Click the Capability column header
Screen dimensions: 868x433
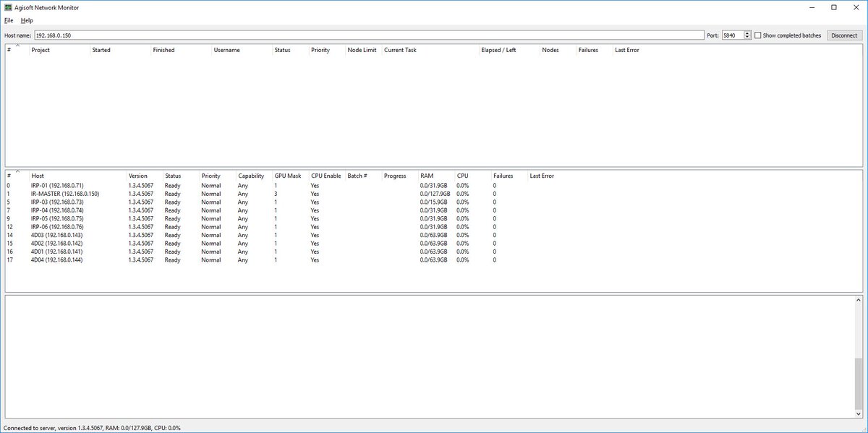point(251,176)
